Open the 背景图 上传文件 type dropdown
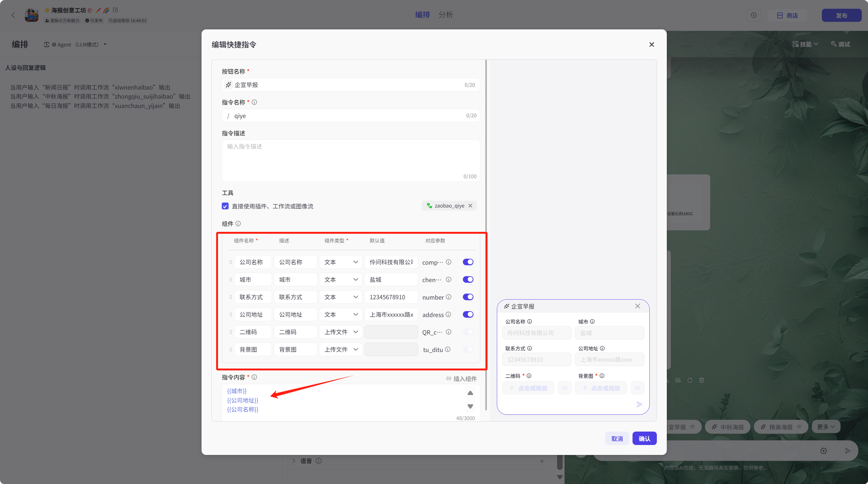This screenshot has width=868, height=484. (341, 350)
